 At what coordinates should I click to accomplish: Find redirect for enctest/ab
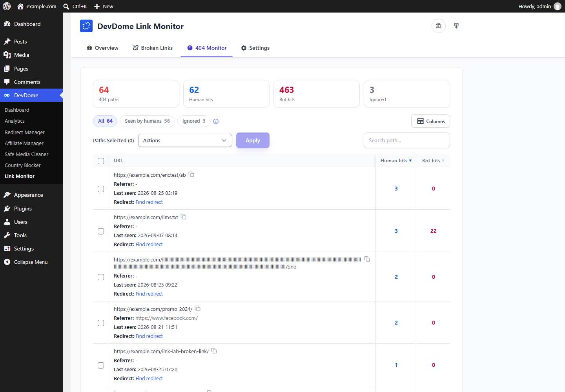[149, 202]
